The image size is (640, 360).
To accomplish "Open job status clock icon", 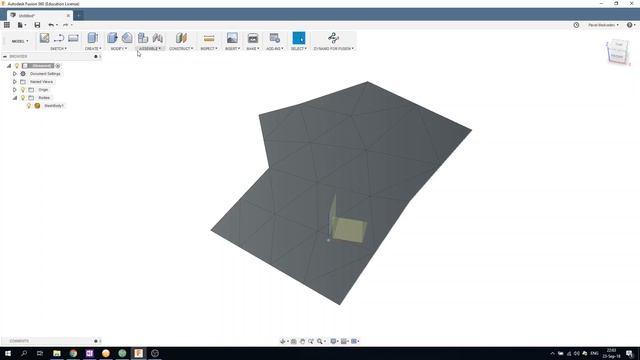I will coord(576,25).
